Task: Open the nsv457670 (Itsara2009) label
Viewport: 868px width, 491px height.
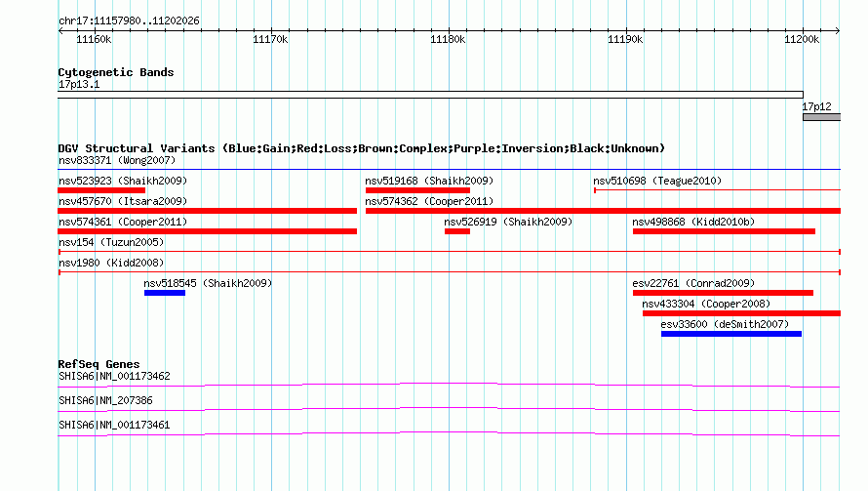Action: tap(123, 201)
